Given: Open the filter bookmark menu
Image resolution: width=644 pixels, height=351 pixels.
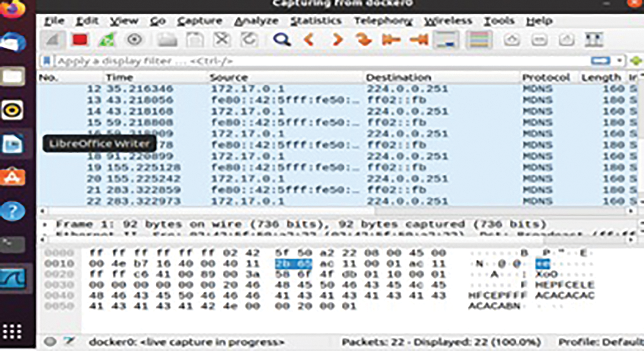Looking at the screenshot, I should click(x=47, y=61).
